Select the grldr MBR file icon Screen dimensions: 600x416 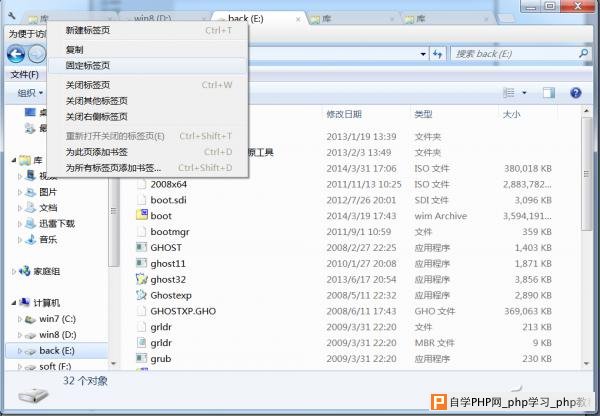pyautogui.click(x=142, y=343)
